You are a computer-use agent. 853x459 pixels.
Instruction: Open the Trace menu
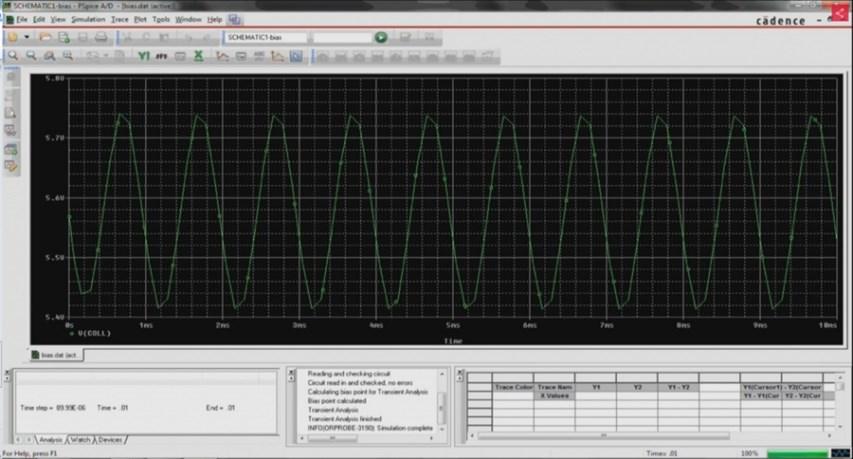click(x=120, y=20)
